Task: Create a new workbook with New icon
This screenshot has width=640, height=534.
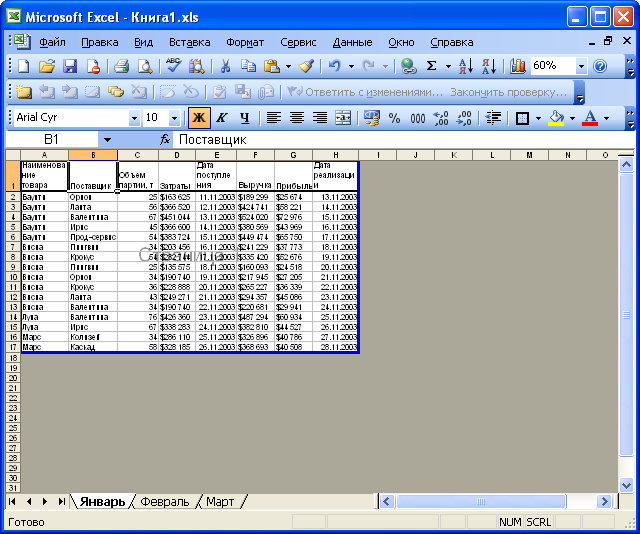Action: pyautogui.click(x=24, y=66)
